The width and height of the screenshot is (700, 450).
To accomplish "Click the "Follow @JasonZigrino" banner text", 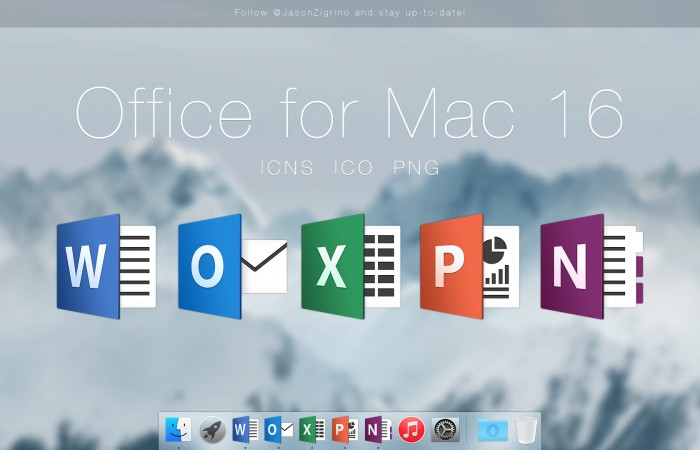I will click(x=350, y=13).
